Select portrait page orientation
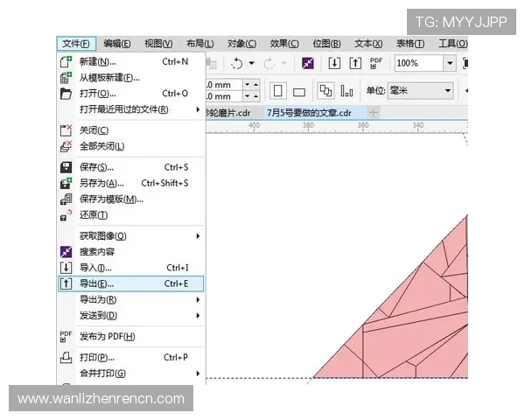This screenshot has height=420, width=525. pyautogui.click(x=278, y=91)
